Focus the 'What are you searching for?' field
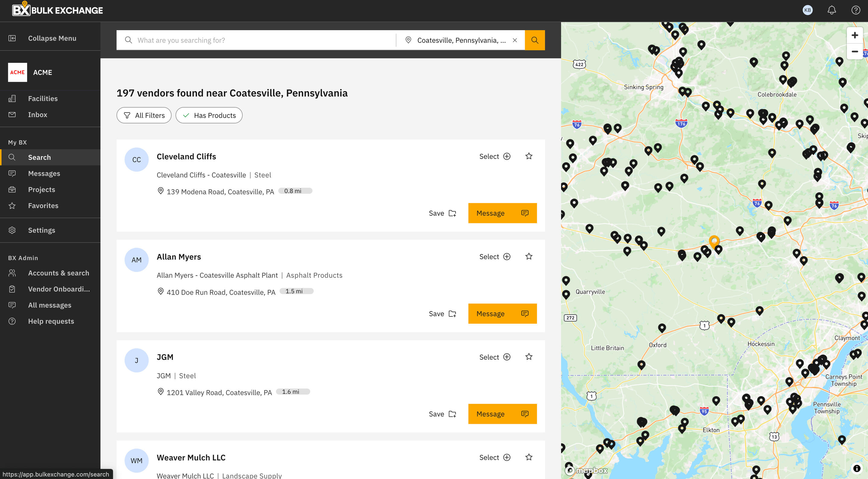This screenshot has width=868, height=479. (256, 40)
